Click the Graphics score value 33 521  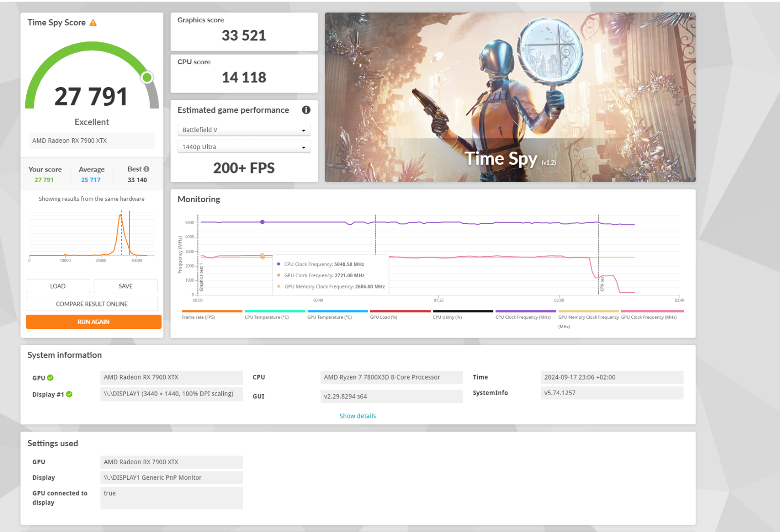(x=244, y=36)
